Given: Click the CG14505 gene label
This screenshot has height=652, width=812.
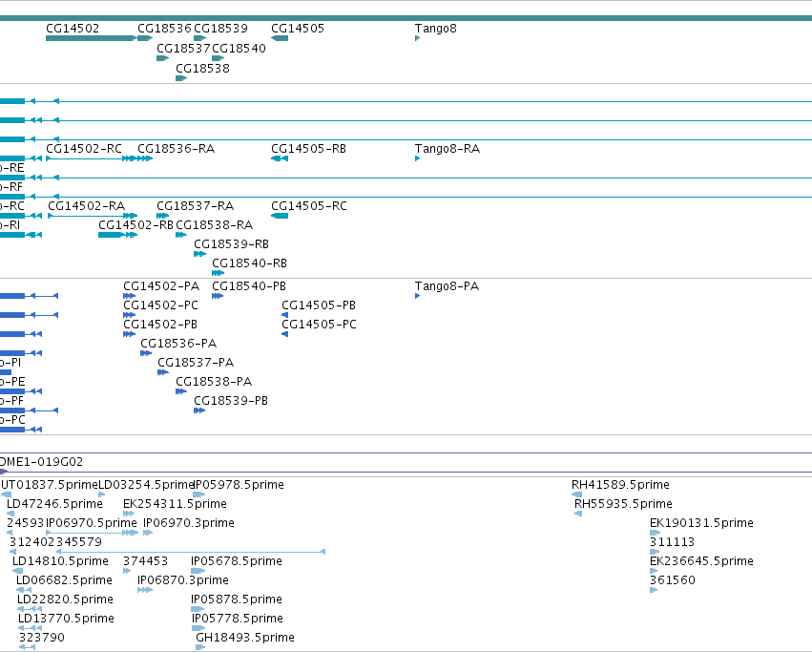Looking at the screenshot, I should (298, 29).
